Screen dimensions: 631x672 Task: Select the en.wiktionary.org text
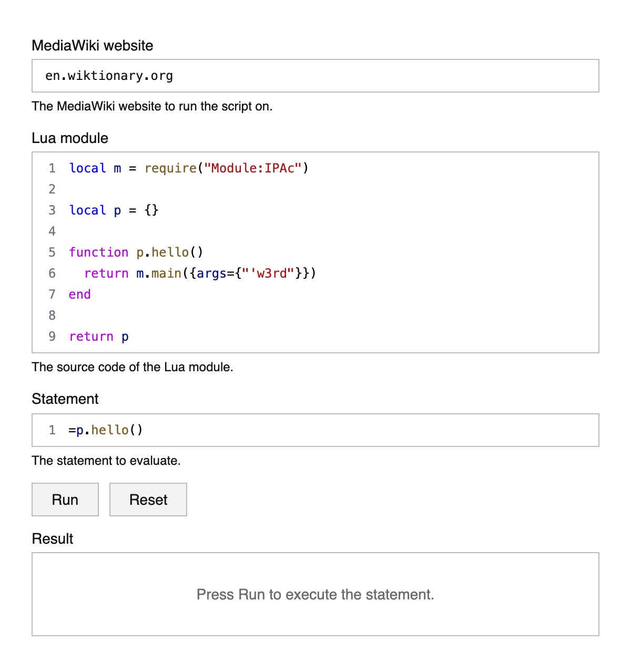109,76
